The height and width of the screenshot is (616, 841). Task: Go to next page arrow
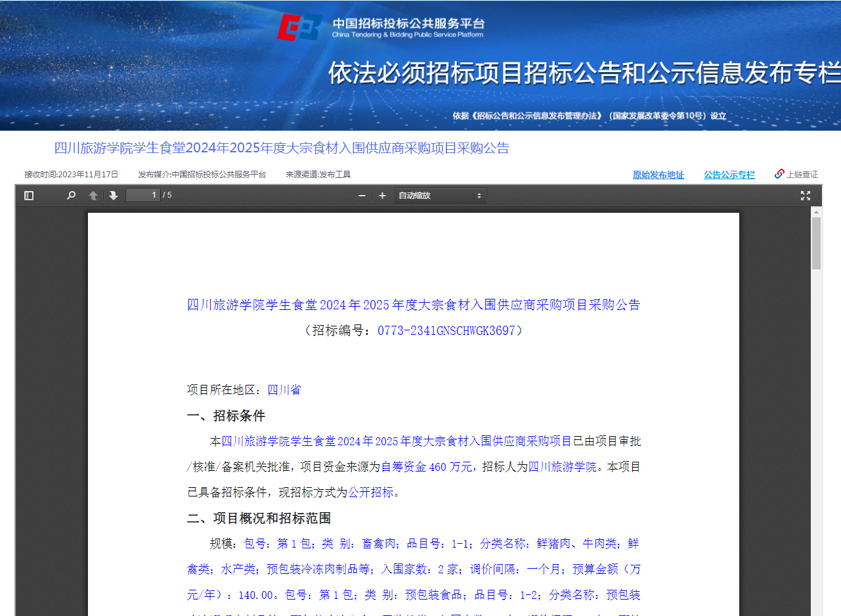tap(114, 196)
